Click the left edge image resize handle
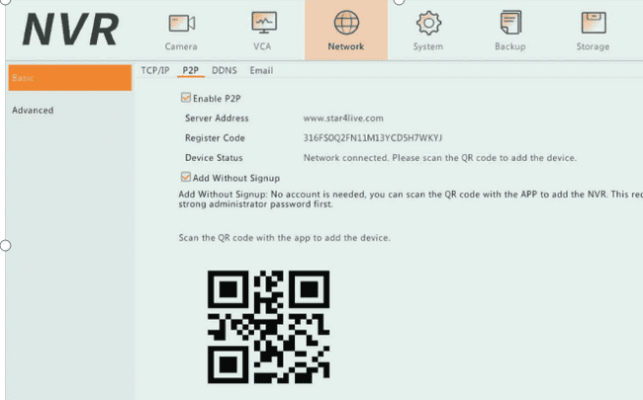Viewport: 643px width, 400px height. click(4, 245)
